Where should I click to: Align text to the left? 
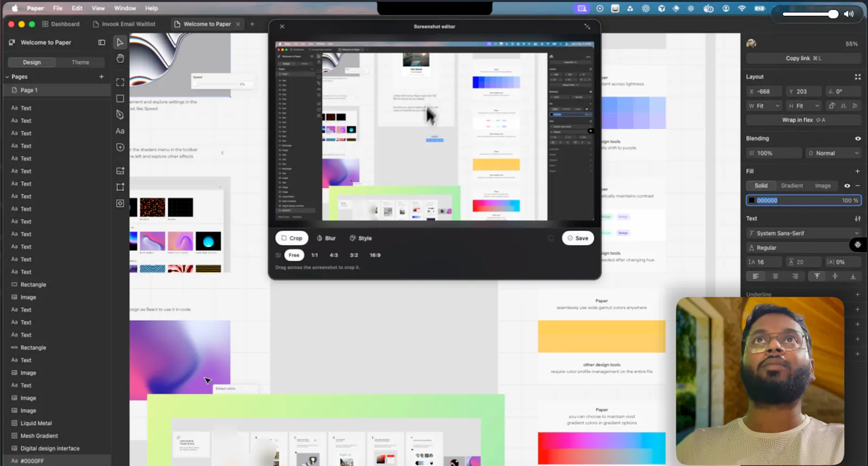tap(755, 277)
